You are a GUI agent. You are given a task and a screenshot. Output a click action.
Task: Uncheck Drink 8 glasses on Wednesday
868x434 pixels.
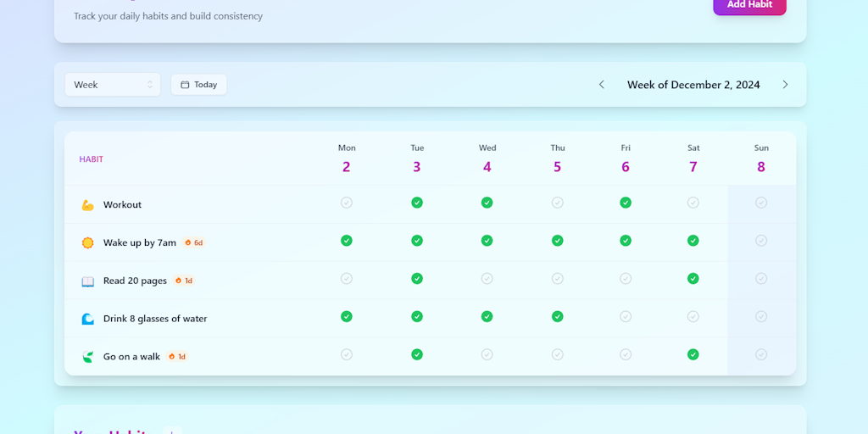tap(487, 316)
